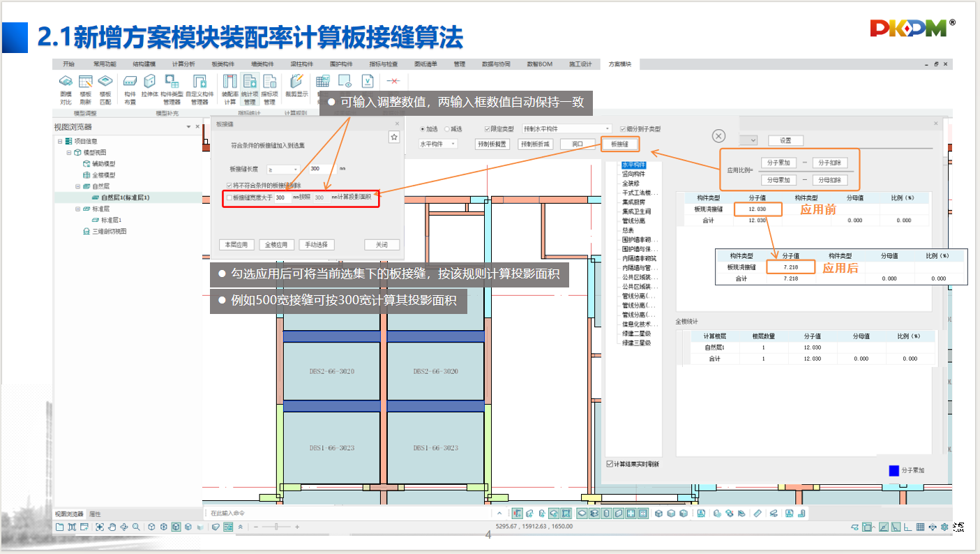Image resolution: width=980 pixels, height=554 pixels.
Task: Open the ≥ comparison dropdown for 板接缝长度
Action: coord(282,169)
